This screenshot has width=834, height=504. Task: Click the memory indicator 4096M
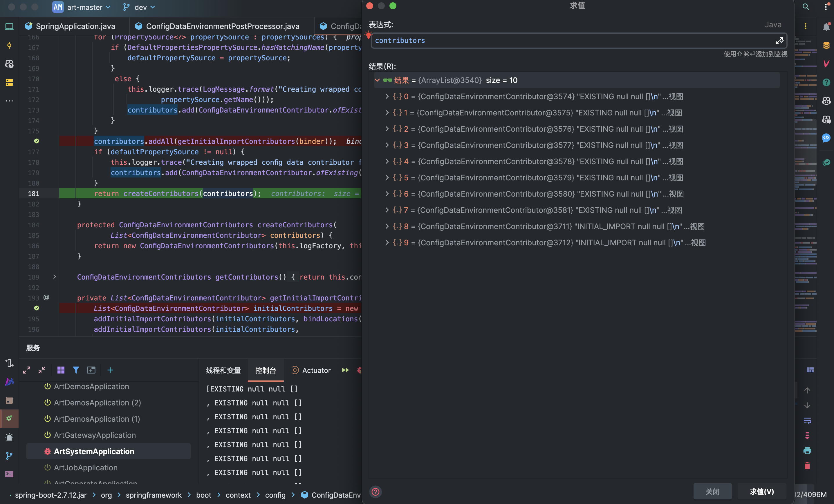(810, 494)
